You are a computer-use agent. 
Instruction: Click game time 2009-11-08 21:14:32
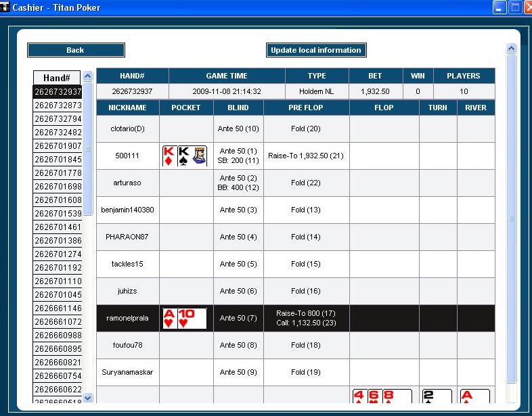click(x=227, y=91)
